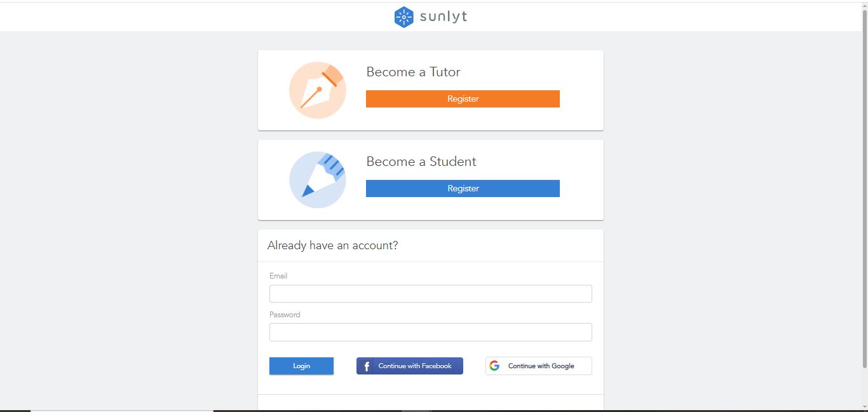Screen dimensions: 868x412
Task: Click the scrollbar down arrow
Action: (864, 407)
